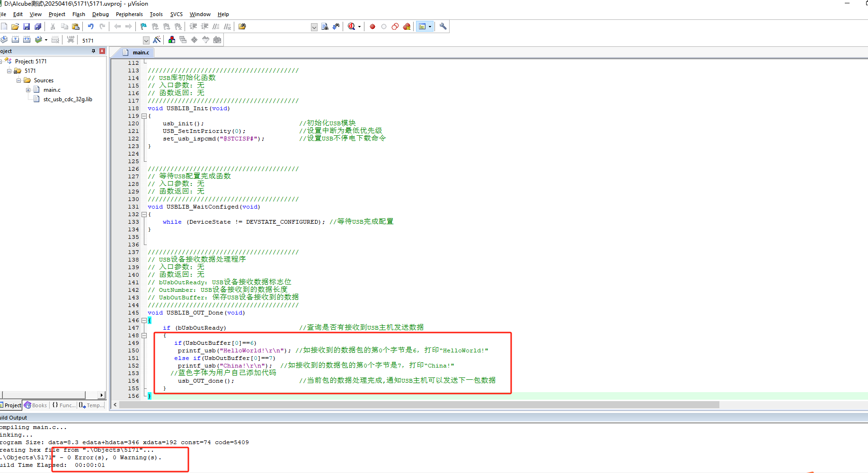Click editor horizontal scrollbar thumb
Viewport: 868px width, 473px height.
click(419, 405)
